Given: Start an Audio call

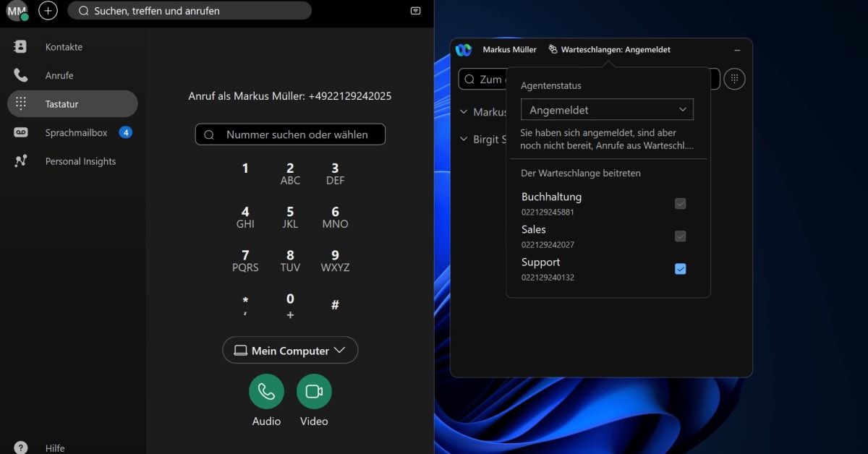Looking at the screenshot, I should point(266,392).
